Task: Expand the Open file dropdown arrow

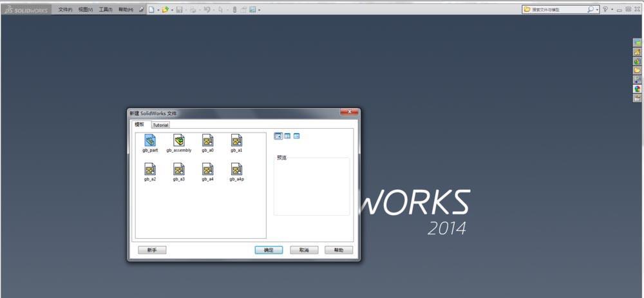Action: pyautogui.click(x=172, y=10)
